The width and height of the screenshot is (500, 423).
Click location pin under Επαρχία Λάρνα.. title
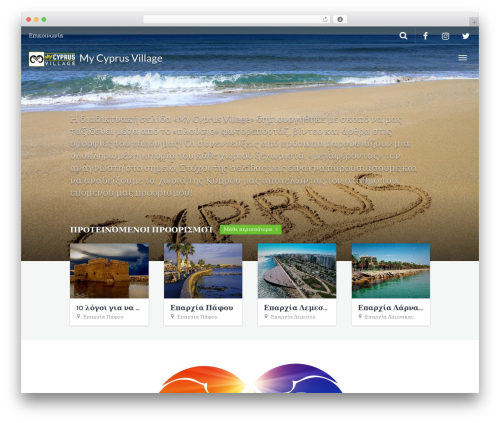[x=360, y=316]
